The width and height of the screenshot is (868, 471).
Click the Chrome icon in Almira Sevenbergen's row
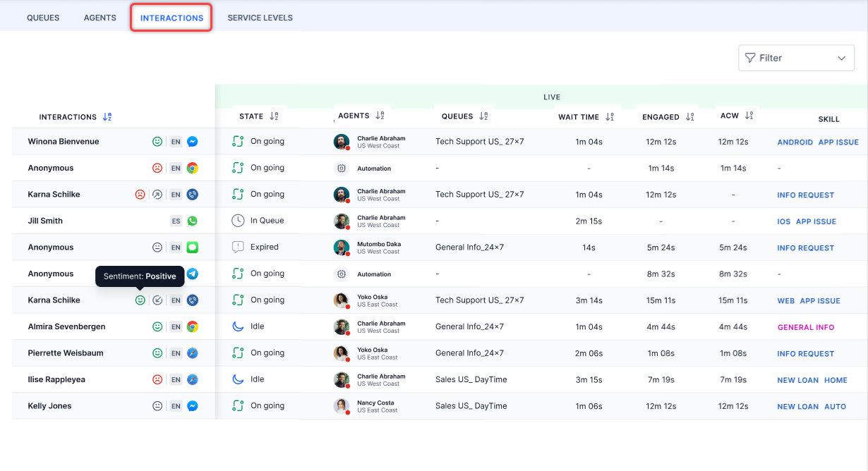[x=192, y=326]
